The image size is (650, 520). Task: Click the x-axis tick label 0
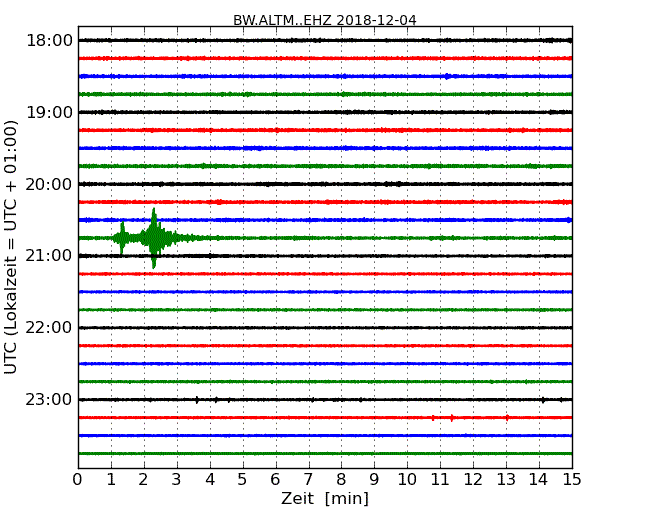(78, 480)
